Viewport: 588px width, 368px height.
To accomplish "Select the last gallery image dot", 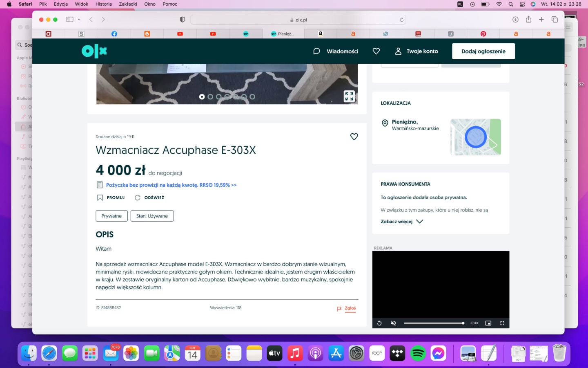I will [x=252, y=97].
